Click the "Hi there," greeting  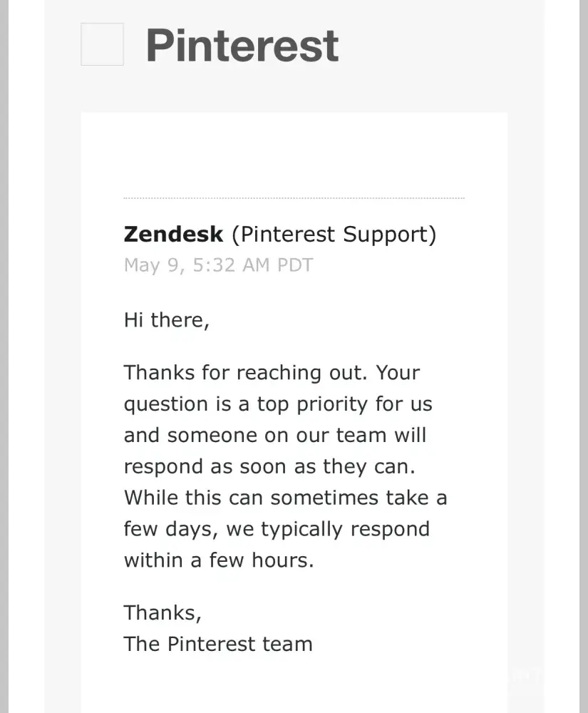167,319
